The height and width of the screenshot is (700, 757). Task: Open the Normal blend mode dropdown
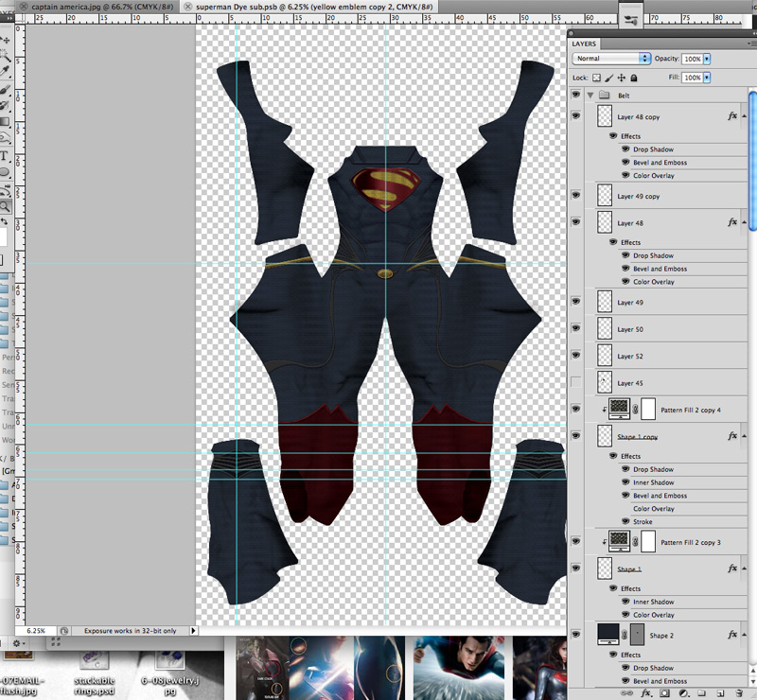(x=611, y=59)
